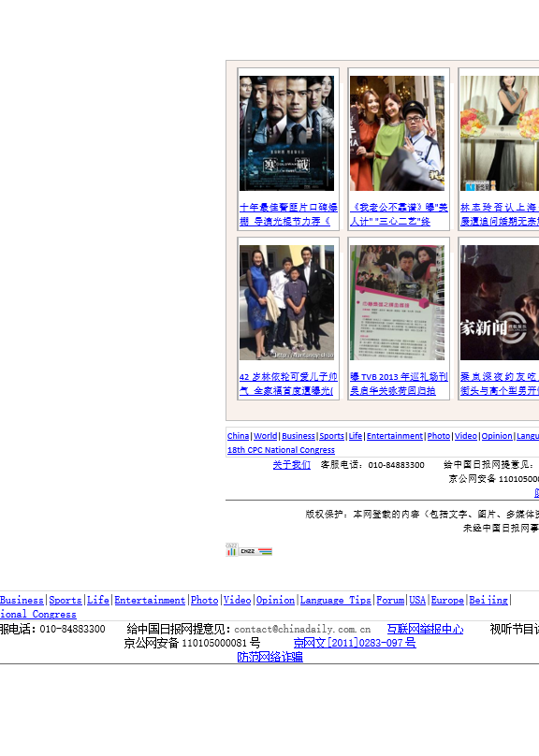
Task: Go to World section in upper nav
Action: click(x=265, y=436)
